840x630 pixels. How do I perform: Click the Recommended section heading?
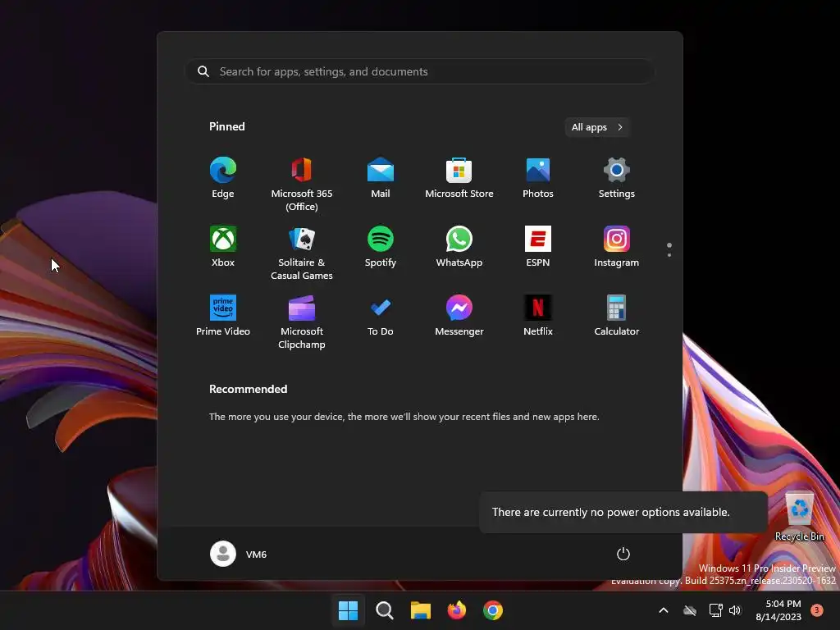(248, 389)
